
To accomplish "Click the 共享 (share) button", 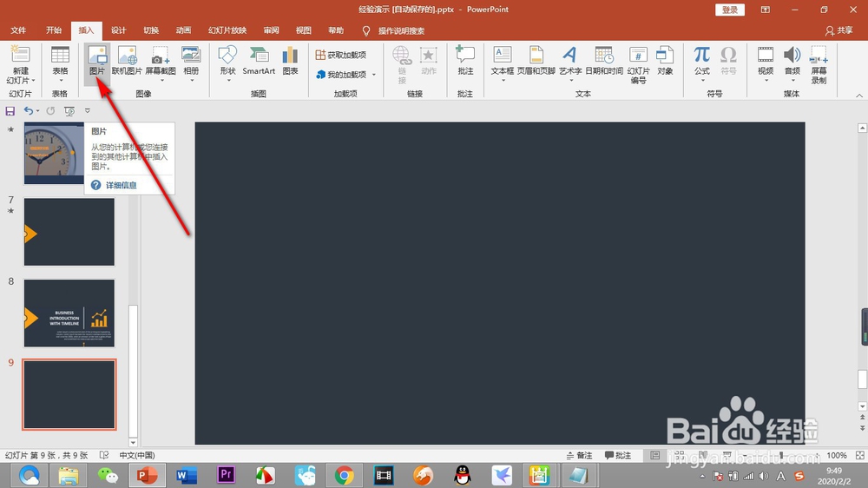I will click(x=838, y=30).
